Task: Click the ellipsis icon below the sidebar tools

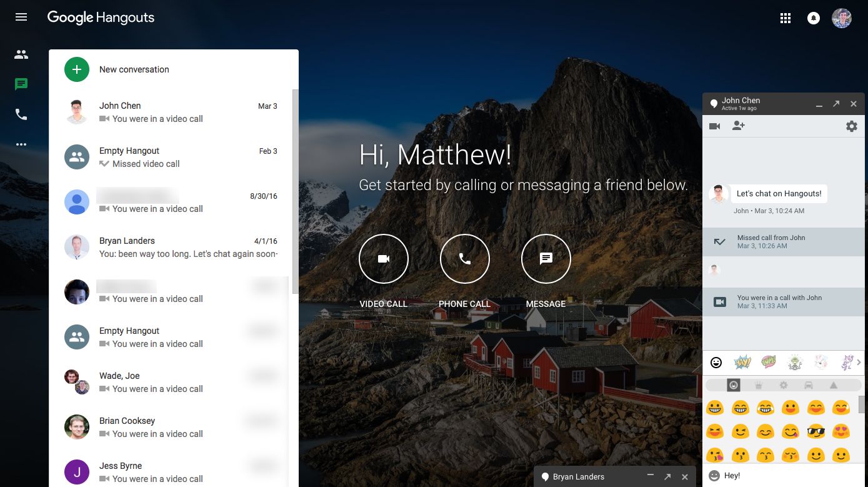Action: [x=21, y=144]
